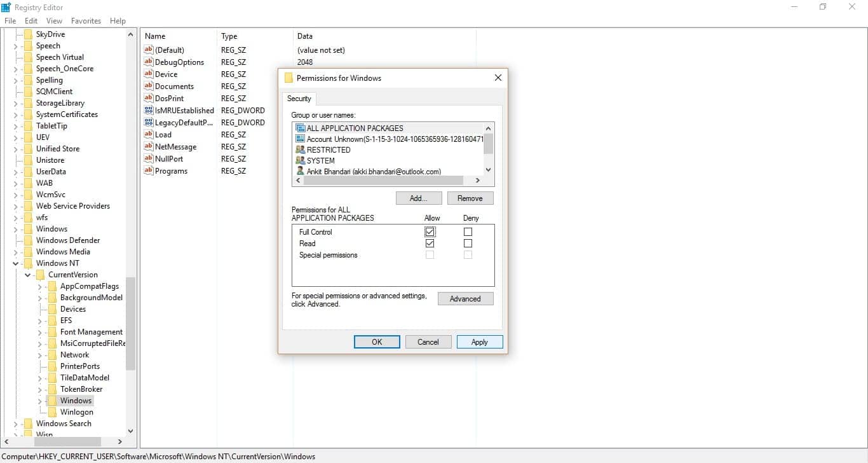Confirm permissions with OK button
Screen dimensions: 868x463
pyautogui.click(x=377, y=342)
